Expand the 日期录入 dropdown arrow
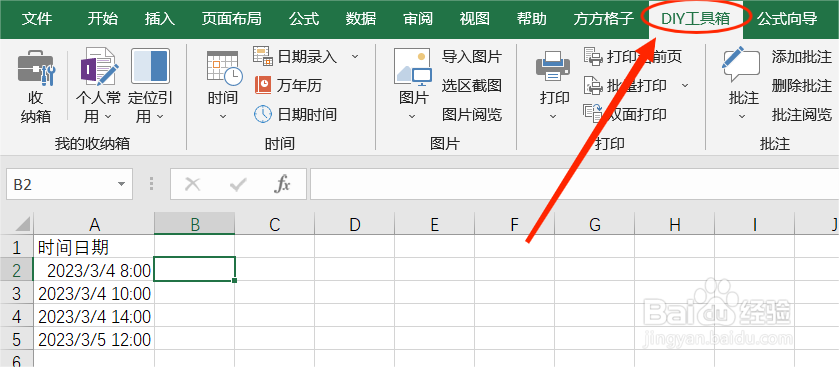The image size is (839, 367). (355, 56)
